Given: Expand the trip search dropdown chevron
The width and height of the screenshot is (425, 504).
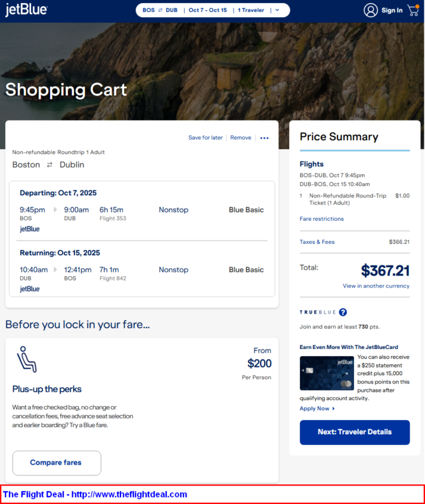Looking at the screenshot, I should (277, 10).
